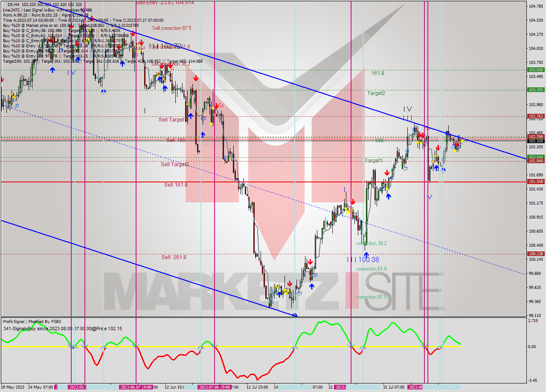Click the 'Sell 161.8' level label
The height and width of the screenshot is (392, 546).
[x=176, y=185]
